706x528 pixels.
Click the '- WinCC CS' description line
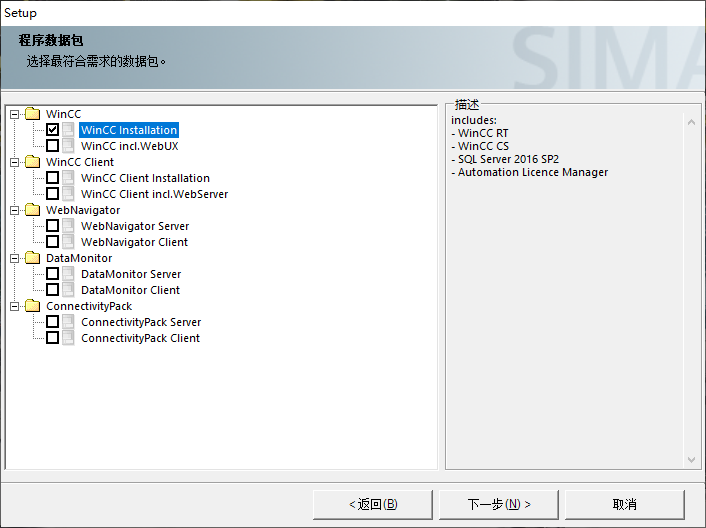(480, 146)
